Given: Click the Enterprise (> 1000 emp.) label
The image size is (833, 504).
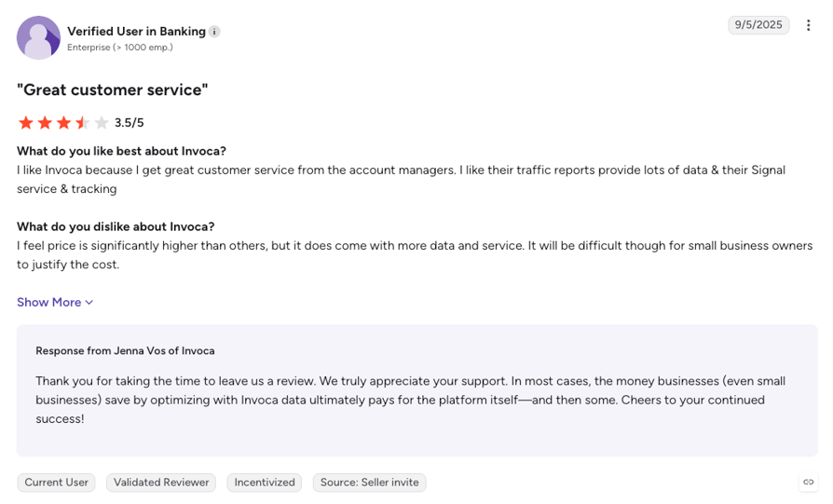Looking at the screenshot, I should coord(120,48).
